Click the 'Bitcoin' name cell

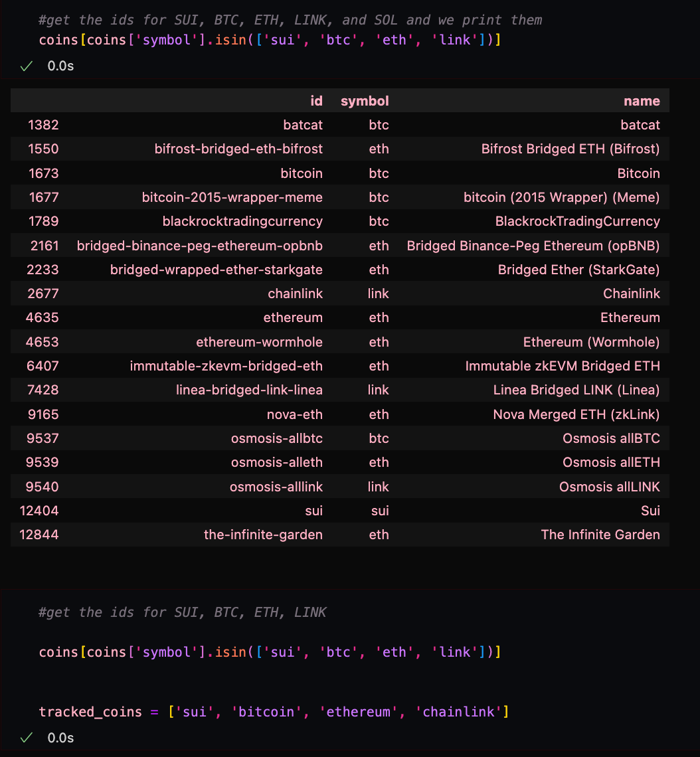pos(638,173)
